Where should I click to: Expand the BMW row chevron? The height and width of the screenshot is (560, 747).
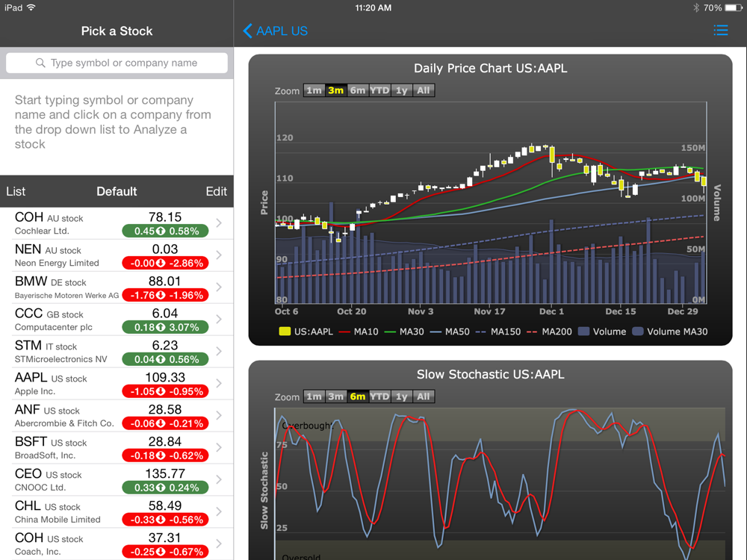tap(219, 287)
